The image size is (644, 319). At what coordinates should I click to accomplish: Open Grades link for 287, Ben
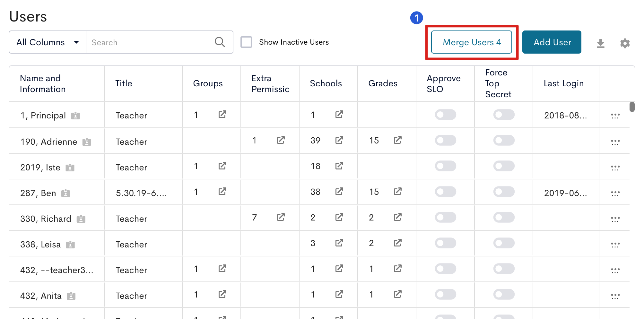[398, 192]
